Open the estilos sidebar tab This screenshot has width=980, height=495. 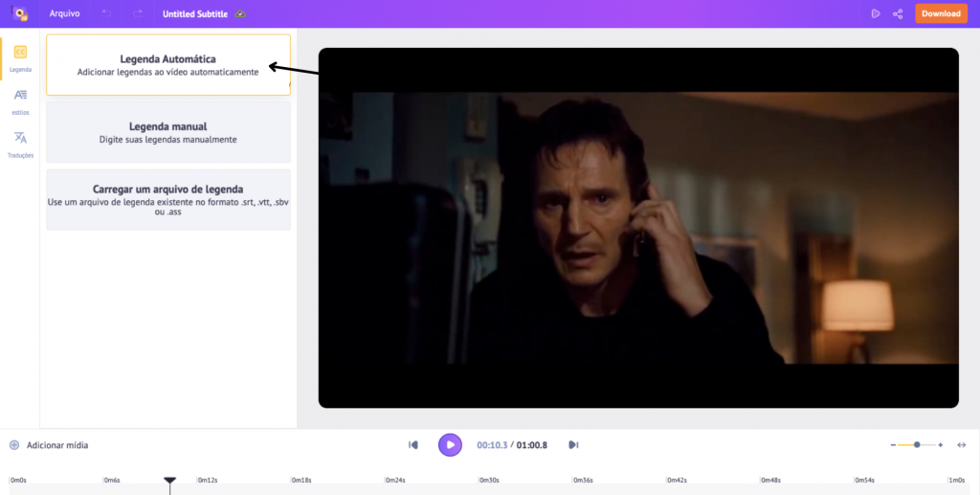20,101
